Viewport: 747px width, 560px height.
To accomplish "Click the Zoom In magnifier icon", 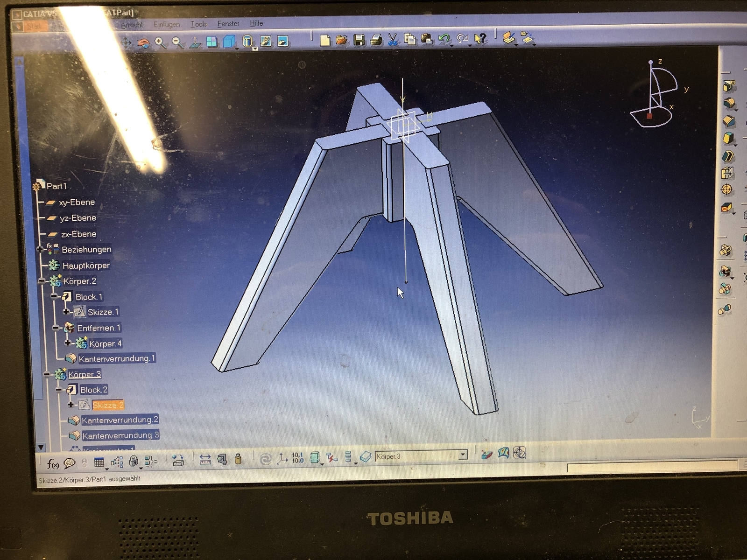I will [x=160, y=43].
